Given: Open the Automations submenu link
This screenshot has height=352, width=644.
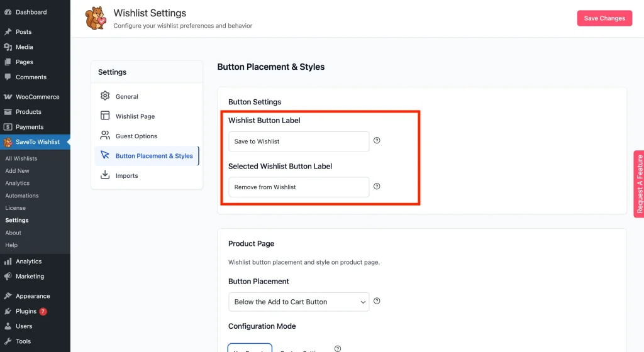Looking at the screenshot, I should [22, 195].
